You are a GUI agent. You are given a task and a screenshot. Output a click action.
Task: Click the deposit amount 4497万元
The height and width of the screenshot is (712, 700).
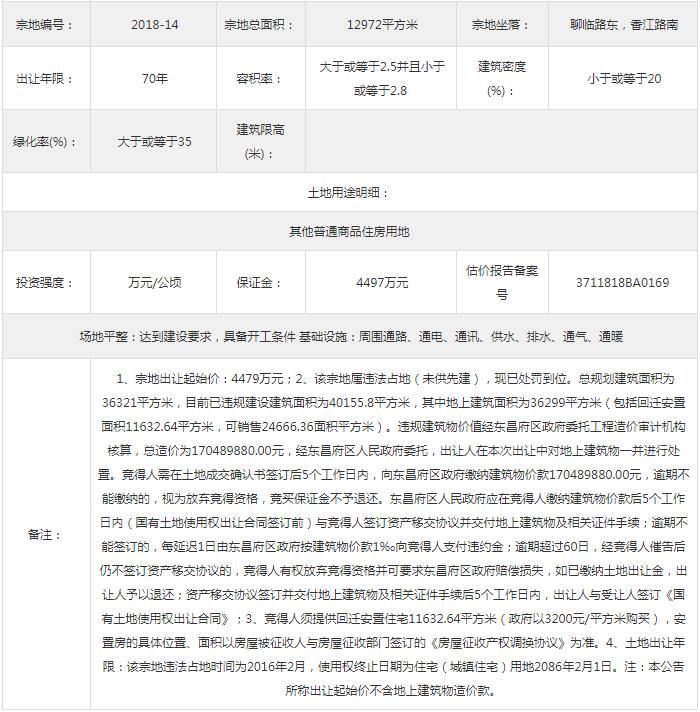click(x=382, y=282)
